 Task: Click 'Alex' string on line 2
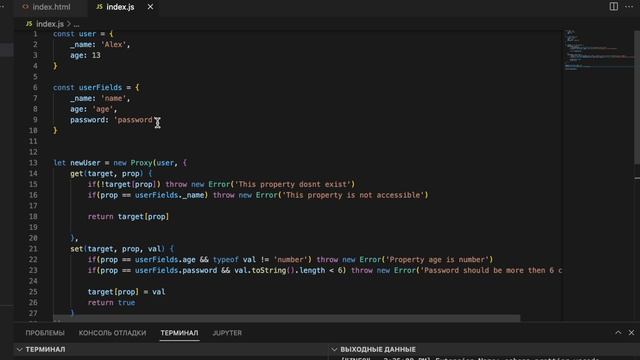tap(113, 44)
